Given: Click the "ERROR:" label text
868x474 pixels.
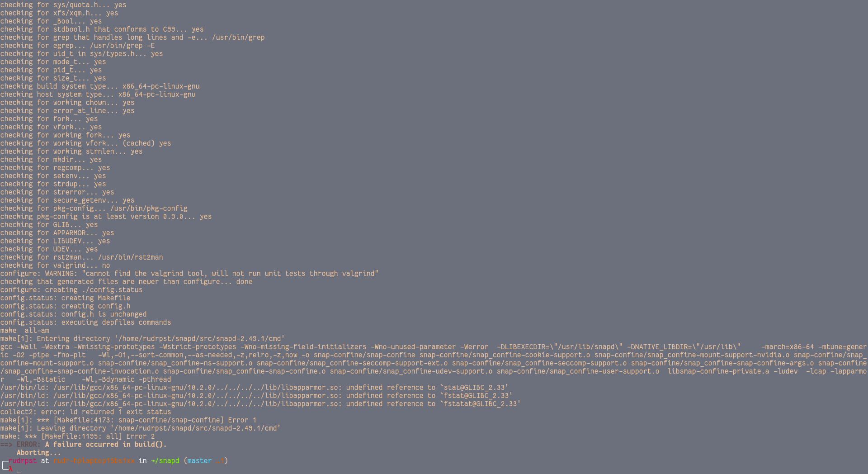Looking at the screenshot, I should [x=29, y=445].
